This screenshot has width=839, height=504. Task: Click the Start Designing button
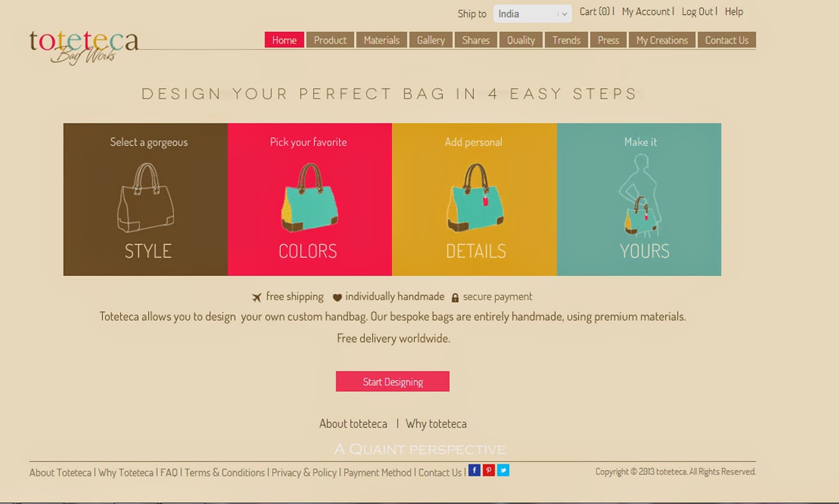tap(393, 381)
